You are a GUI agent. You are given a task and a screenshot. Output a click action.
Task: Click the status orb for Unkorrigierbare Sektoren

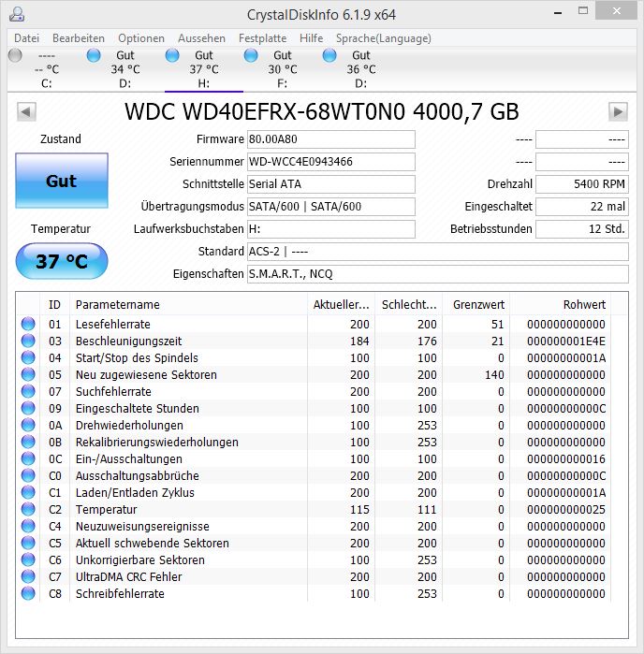(x=28, y=560)
